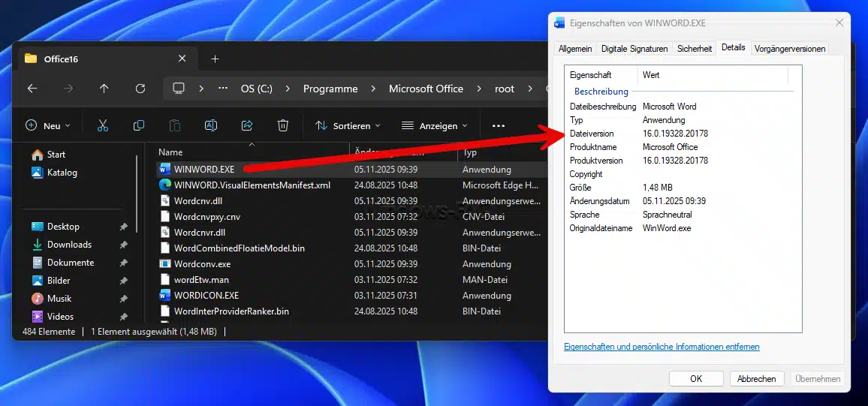Click the Rename icon in toolbar
The image size is (868, 406).
tap(211, 125)
